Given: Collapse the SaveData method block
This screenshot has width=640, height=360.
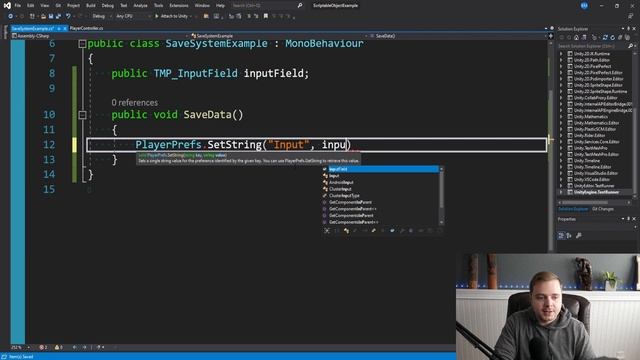Looking at the screenshot, I should click(x=82, y=115).
